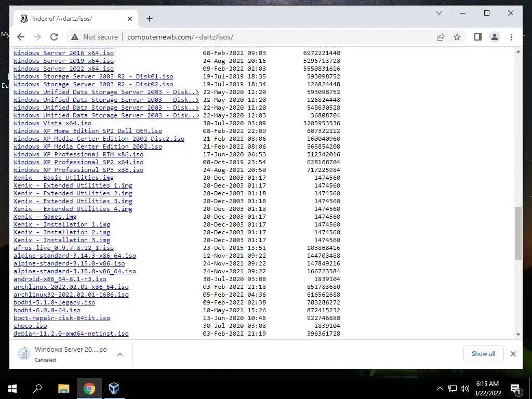Open the volume tray icon
Viewport: 532px width, 399px height.
click(465, 389)
